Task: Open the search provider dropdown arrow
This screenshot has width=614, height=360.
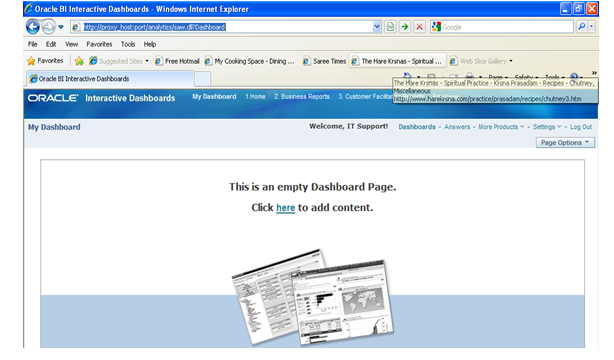Action: tap(592, 27)
